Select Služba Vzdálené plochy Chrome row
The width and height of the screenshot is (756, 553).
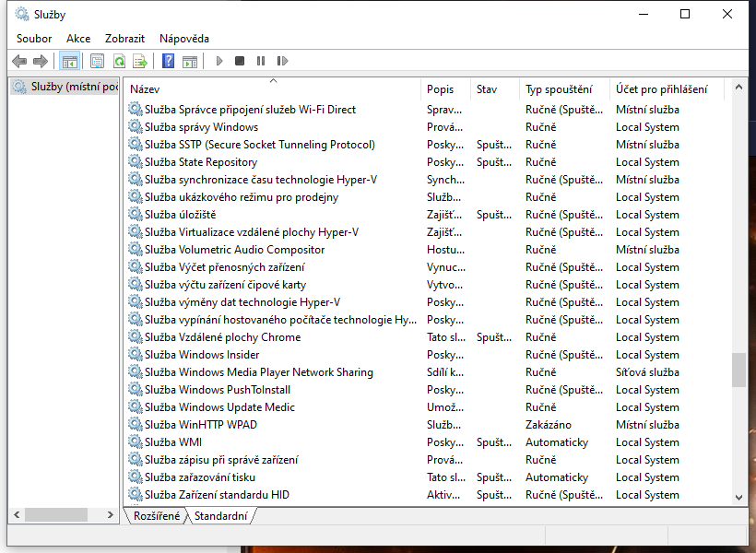(x=424, y=337)
